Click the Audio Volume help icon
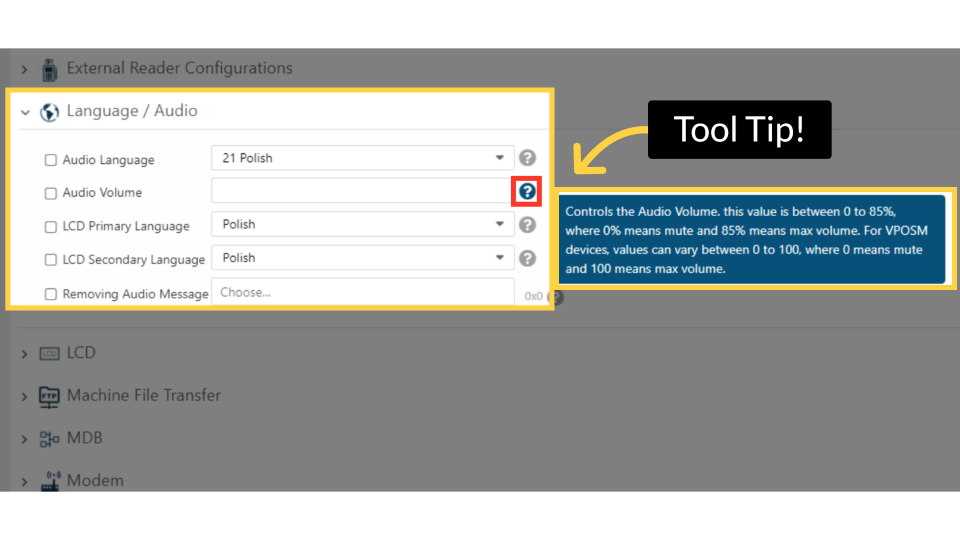 527,191
